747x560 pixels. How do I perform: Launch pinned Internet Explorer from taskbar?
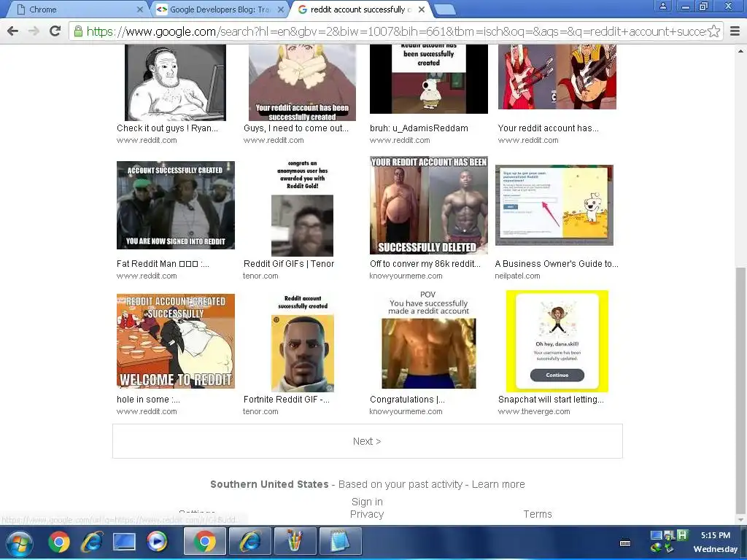coord(91,542)
